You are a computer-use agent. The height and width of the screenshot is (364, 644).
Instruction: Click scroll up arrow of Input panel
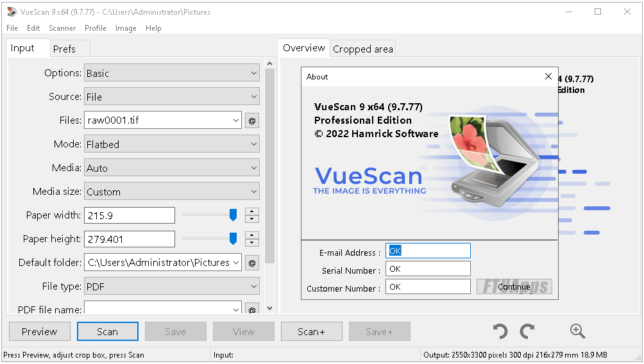coord(269,63)
